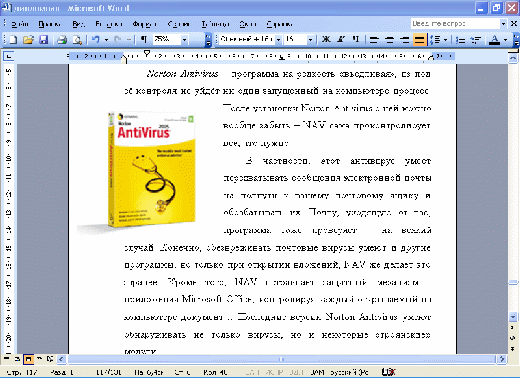Toggle underline with the Ч button
Screen dimensions: 521x379
(x=356, y=40)
